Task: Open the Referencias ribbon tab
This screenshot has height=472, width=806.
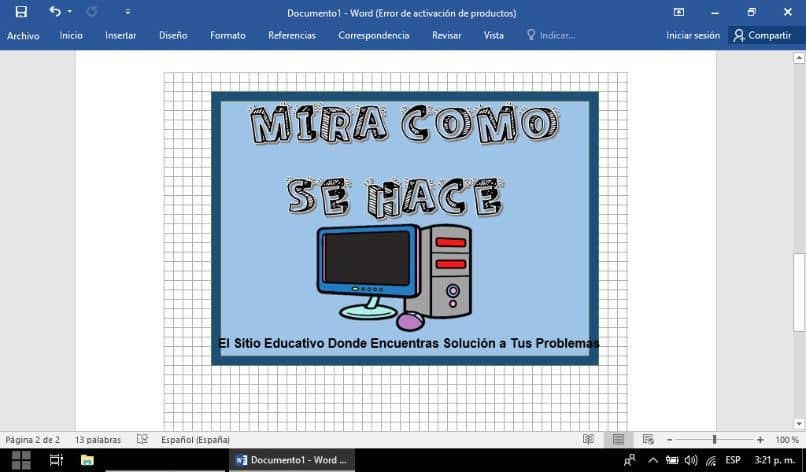Action: click(x=292, y=35)
